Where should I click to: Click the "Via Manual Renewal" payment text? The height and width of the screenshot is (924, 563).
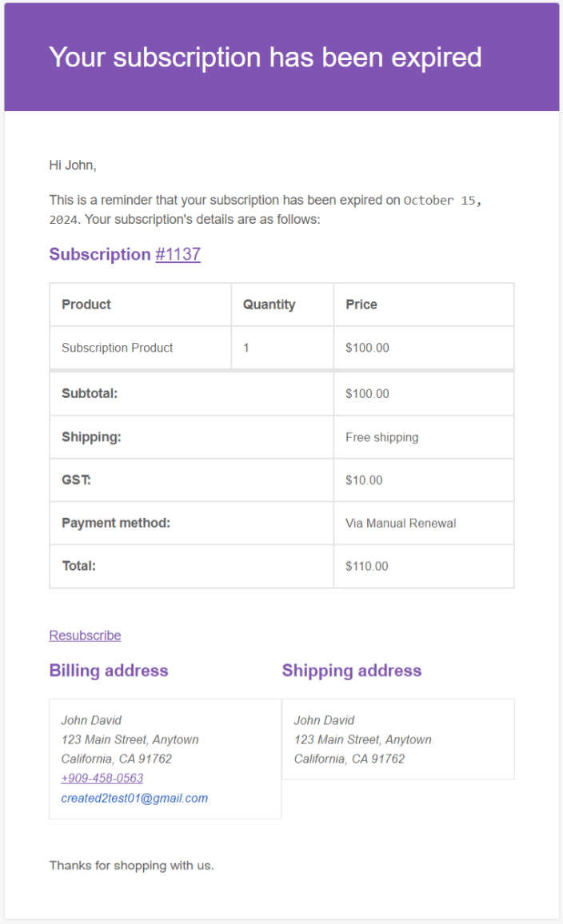[x=401, y=524]
